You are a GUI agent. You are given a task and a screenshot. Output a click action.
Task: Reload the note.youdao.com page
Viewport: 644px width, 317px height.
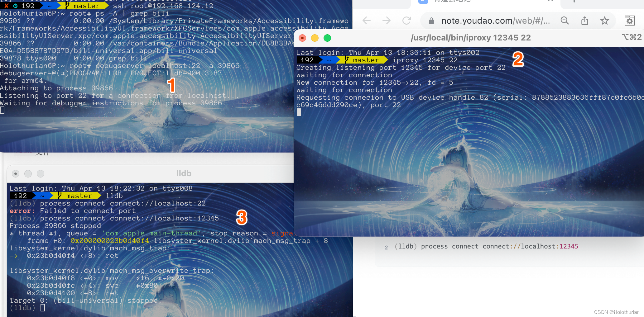406,21
